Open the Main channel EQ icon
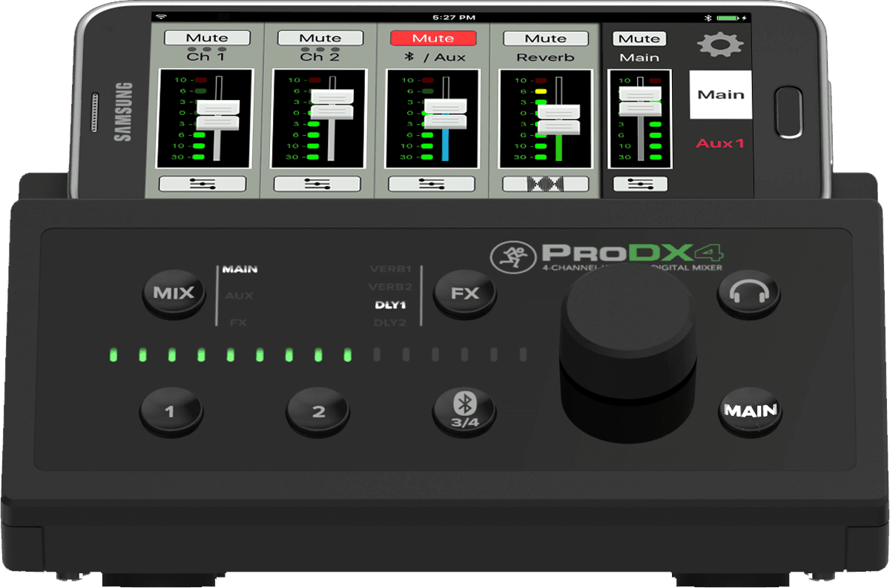Image resolution: width=890 pixels, height=588 pixels. pyautogui.click(x=639, y=182)
